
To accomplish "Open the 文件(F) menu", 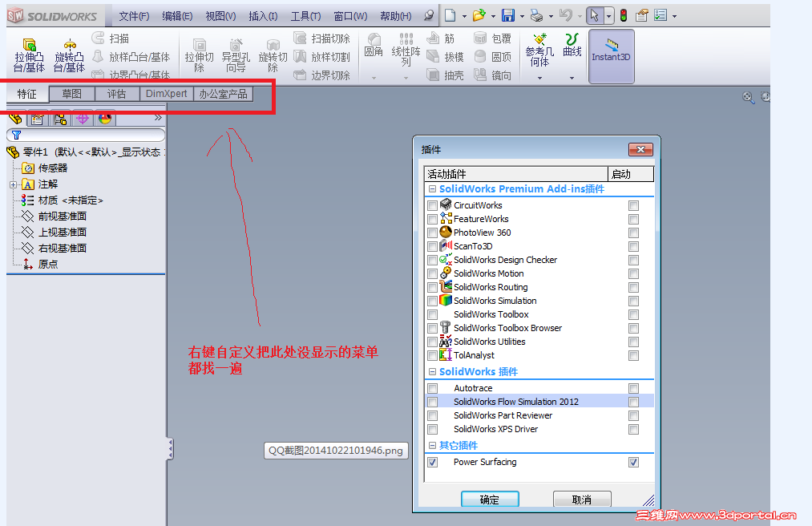I will [x=134, y=16].
